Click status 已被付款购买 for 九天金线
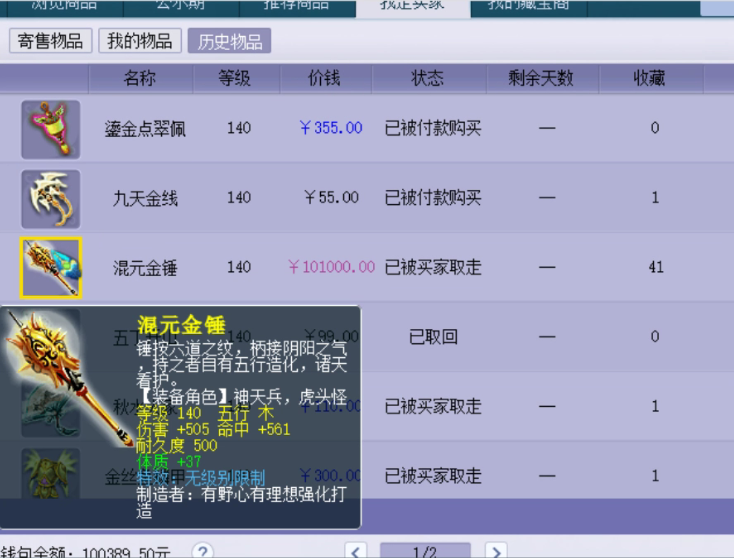Screen dimensions: 734x558 coord(433,198)
